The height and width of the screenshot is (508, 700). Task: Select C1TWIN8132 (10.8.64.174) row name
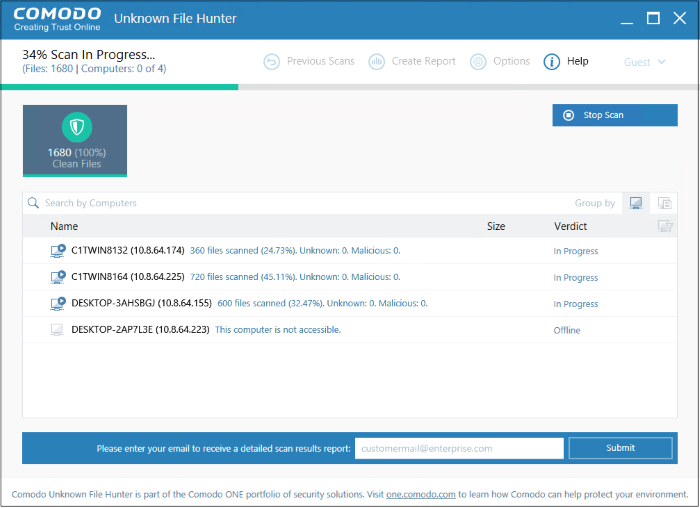tap(128, 250)
